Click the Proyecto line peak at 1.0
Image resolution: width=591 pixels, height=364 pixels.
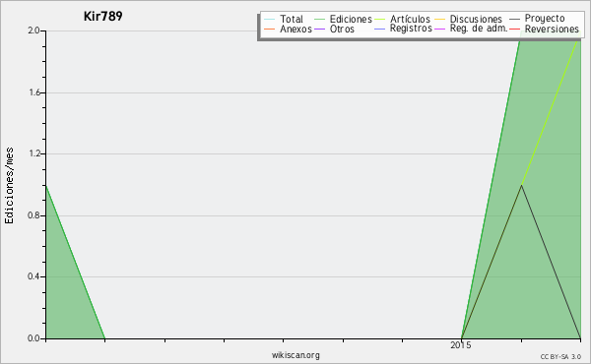(x=521, y=185)
